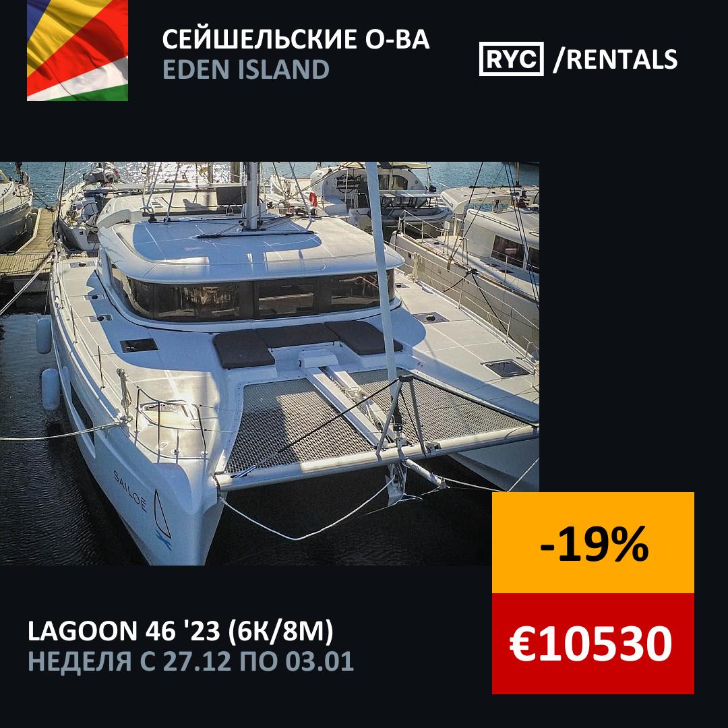Select the LAGOON 46 '23 (6К/8М) title
The height and width of the screenshot is (728, 728).
180,631
